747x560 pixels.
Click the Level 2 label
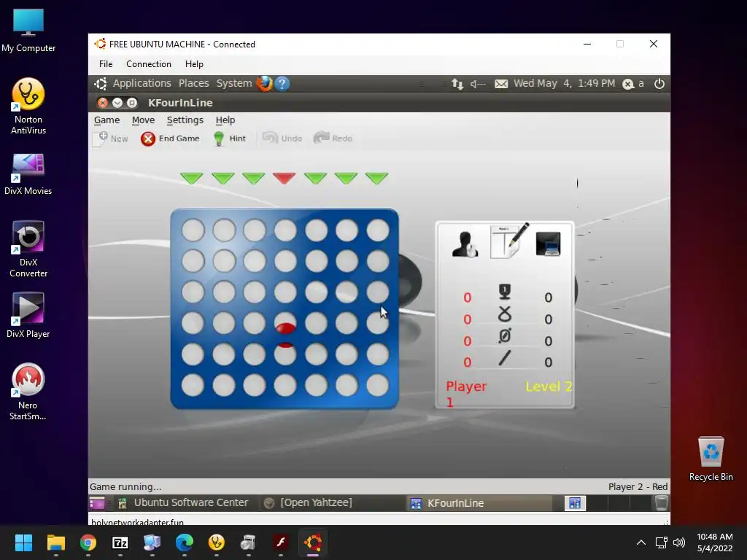[x=549, y=386]
